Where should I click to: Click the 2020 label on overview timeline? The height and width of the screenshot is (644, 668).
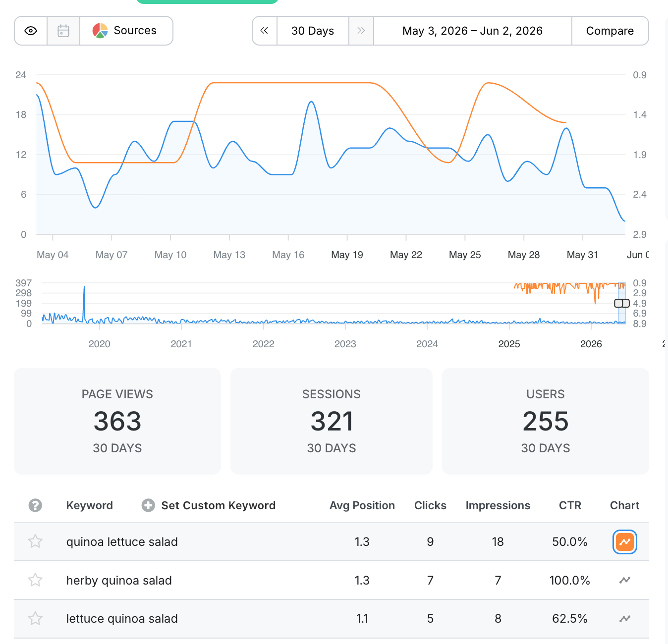click(x=100, y=344)
